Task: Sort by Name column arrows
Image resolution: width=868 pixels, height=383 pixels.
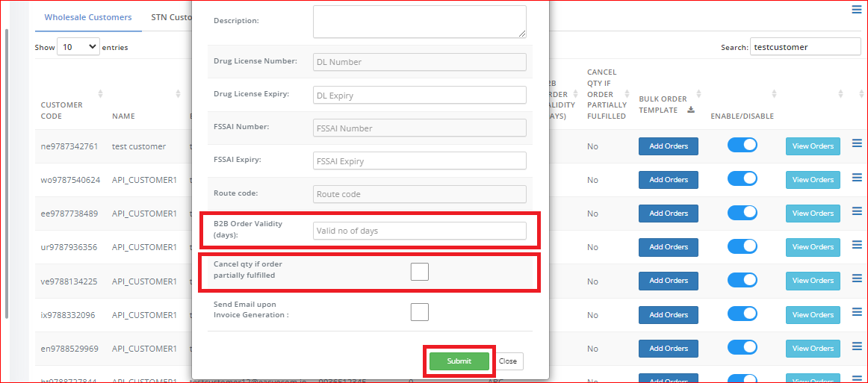Action: tap(178, 93)
